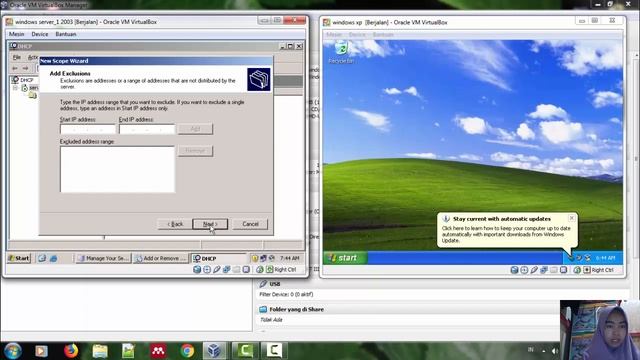
Task: Open file explorer from the Windows taskbar
Action: 100,351
